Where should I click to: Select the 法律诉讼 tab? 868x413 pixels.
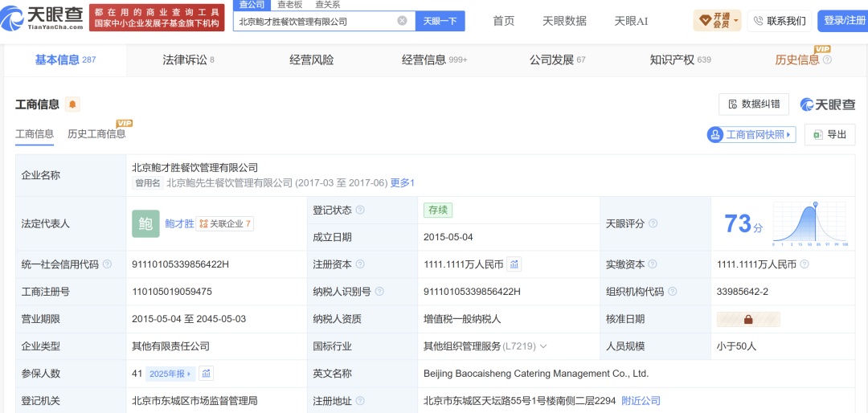pos(188,59)
